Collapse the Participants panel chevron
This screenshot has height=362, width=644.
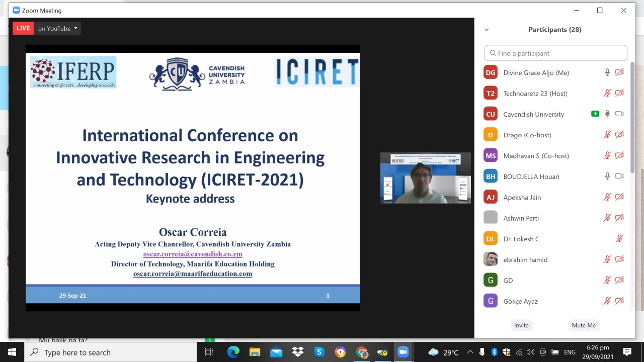pos(487,30)
